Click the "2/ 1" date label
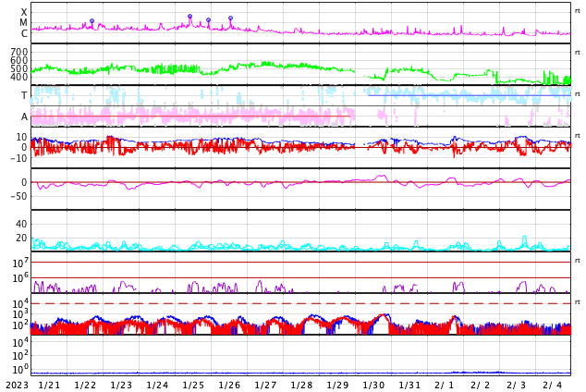Screen dimensions: 586x392 (x=445, y=386)
